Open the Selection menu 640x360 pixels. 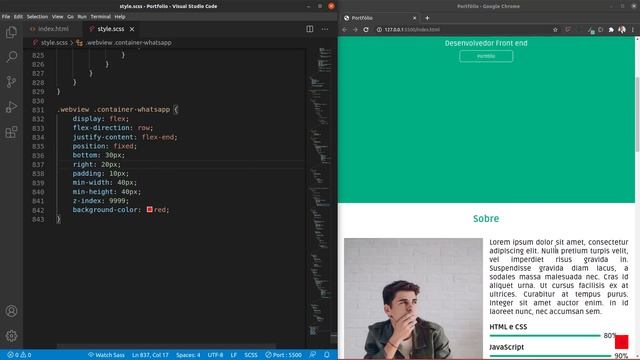point(37,17)
